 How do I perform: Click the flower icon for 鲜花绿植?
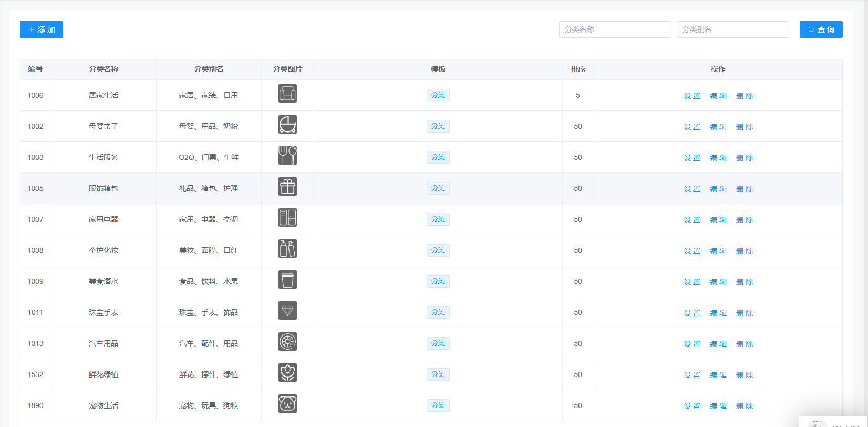(287, 373)
